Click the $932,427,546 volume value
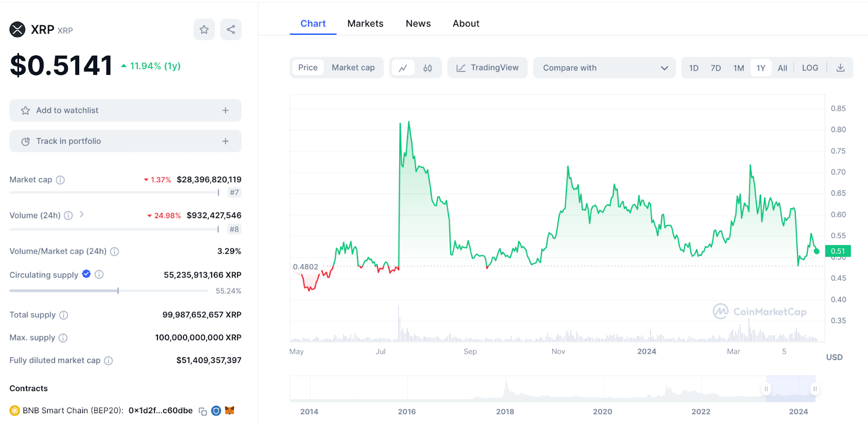868x423 pixels. pyautogui.click(x=214, y=215)
